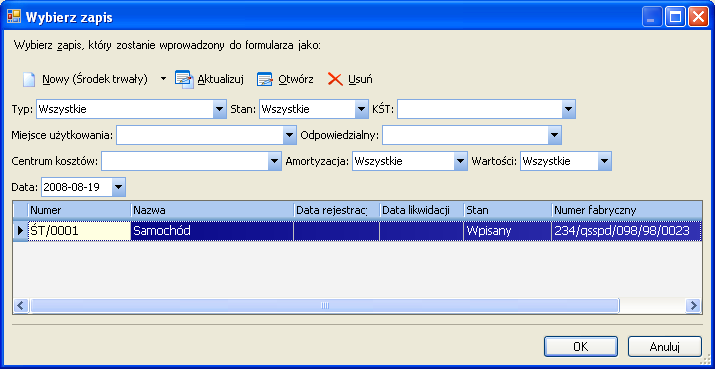Confirm with the OK button
The width and height of the screenshot is (715, 369).
[x=581, y=347]
